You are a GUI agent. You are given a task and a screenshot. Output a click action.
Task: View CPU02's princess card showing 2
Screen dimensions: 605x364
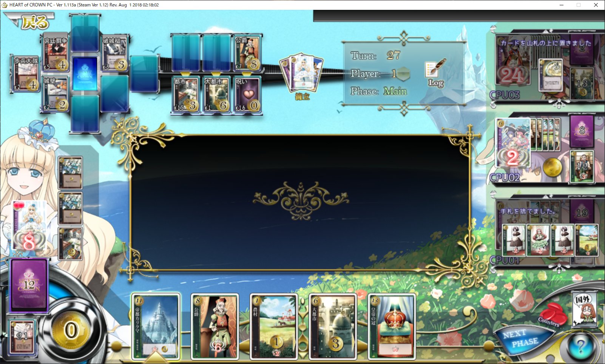pyautogui.click(x=512, y=142)
